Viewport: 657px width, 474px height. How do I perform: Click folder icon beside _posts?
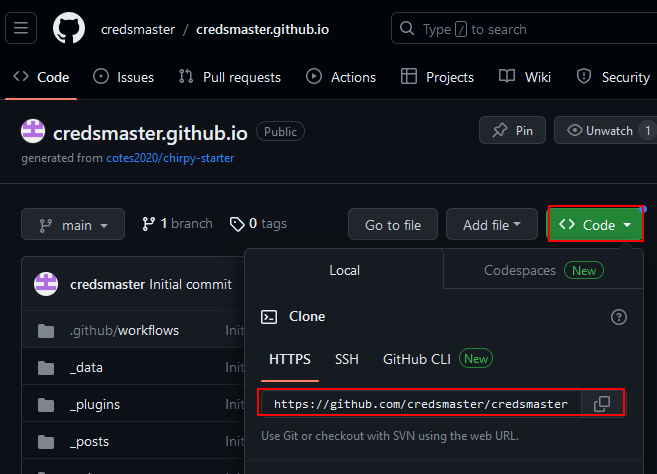pos(46,442)
